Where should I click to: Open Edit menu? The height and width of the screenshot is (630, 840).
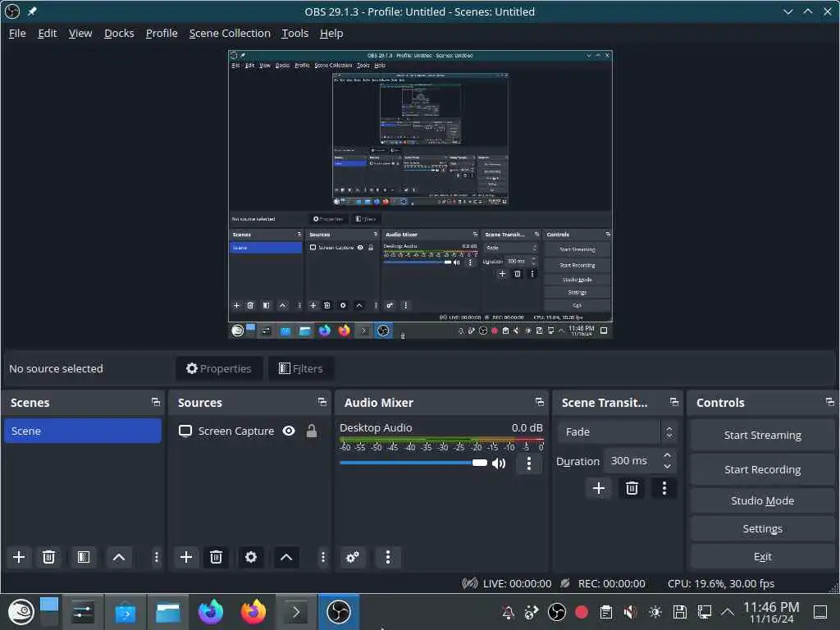(x=47, y=33)
